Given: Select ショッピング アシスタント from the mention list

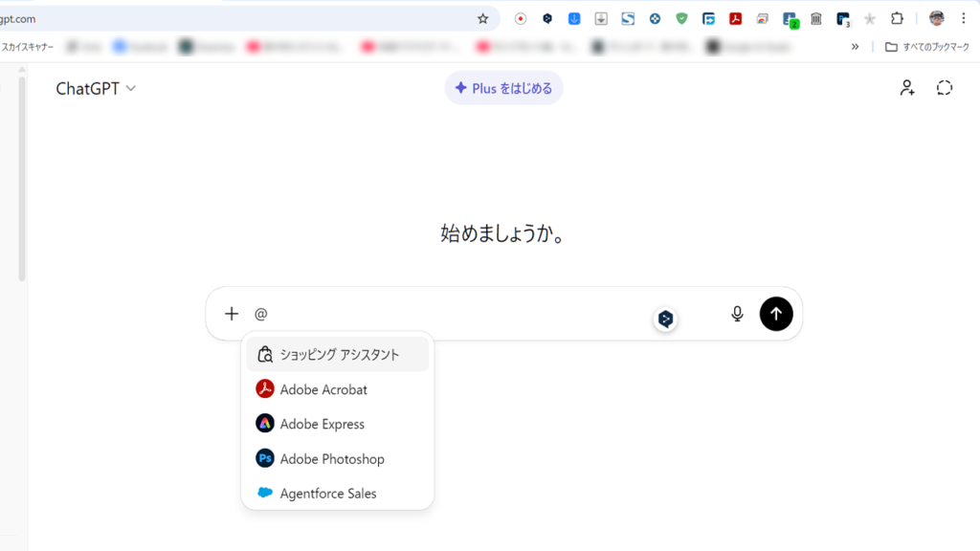Looking at the screenshot, I should click(338, 355).
